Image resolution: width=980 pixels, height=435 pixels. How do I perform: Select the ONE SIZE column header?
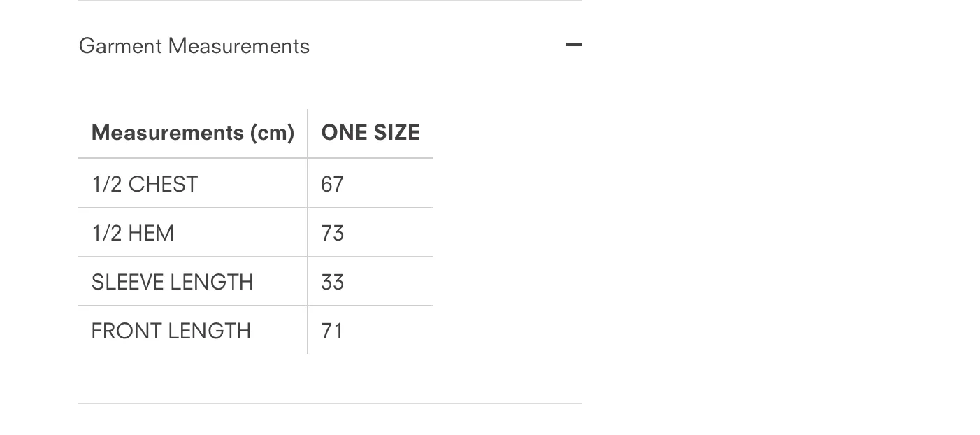click(370, 133)
